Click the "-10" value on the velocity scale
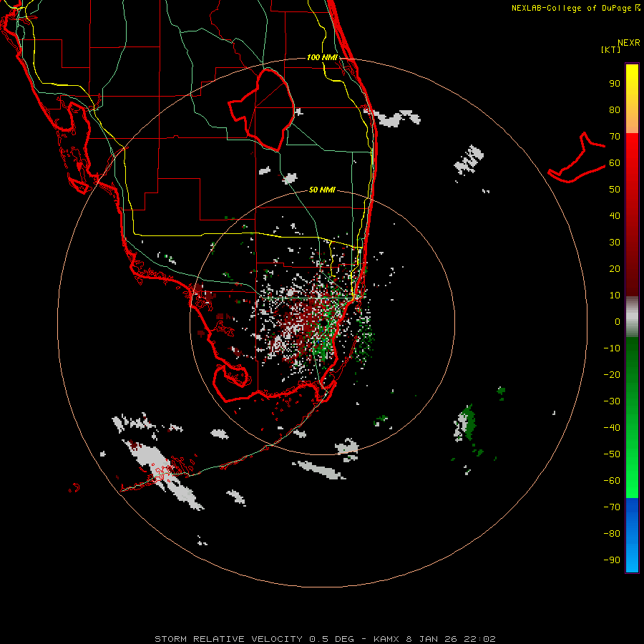644x644 pixels. (612, 348)
